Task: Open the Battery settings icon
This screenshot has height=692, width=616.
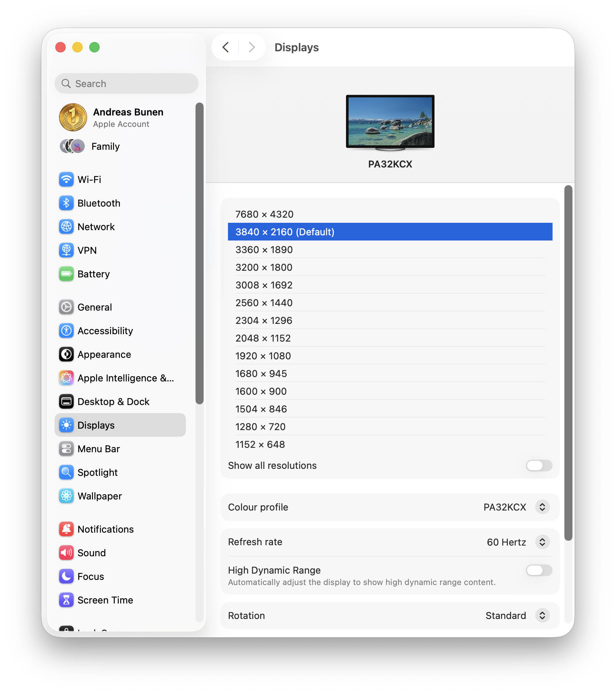Action: [66, 274]
